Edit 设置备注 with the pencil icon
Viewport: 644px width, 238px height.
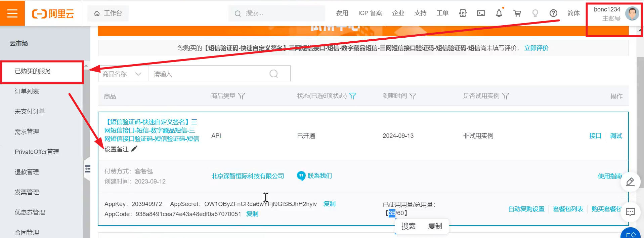point(134,149)
